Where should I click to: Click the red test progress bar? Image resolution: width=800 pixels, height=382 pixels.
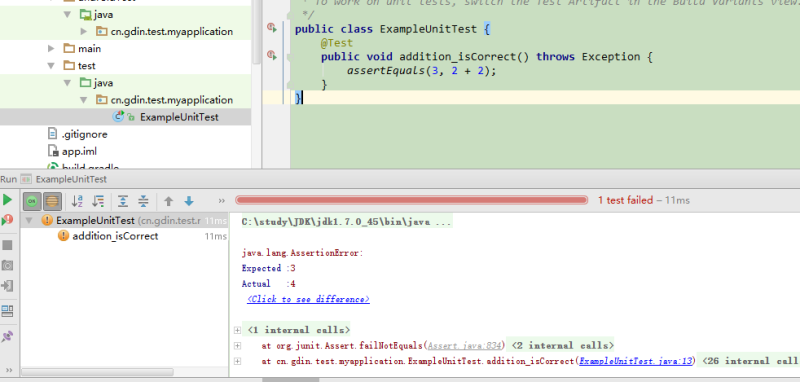click(x=412, y=200)
